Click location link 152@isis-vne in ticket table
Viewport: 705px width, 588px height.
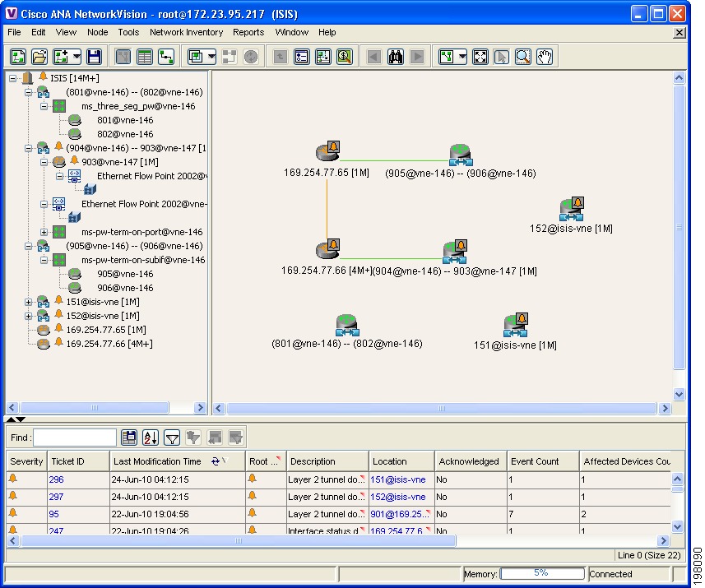click(x=398, y=497)
